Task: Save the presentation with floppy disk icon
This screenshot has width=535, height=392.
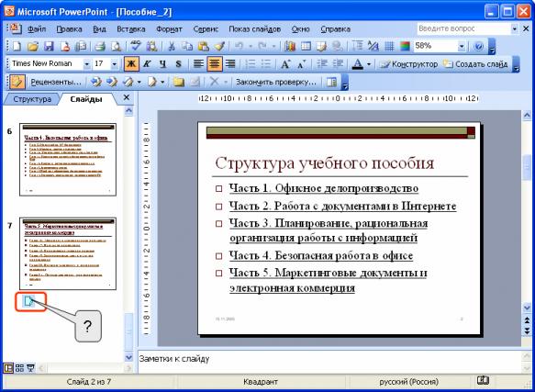Action: (x=50, y=46)
